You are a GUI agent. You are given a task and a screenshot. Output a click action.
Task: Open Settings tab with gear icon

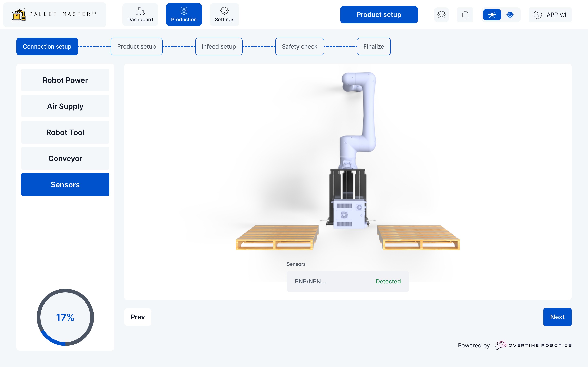(224, 11)
